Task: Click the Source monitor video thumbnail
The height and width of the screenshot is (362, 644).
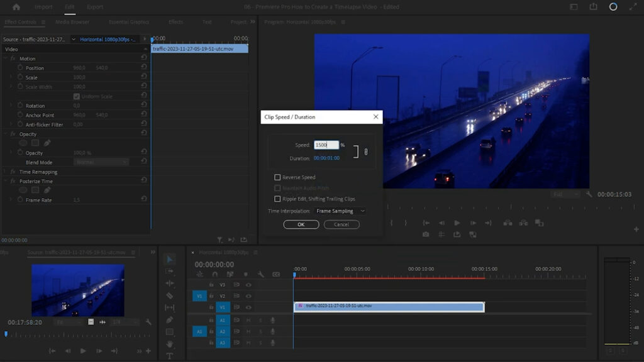Action: click(78, 290)
